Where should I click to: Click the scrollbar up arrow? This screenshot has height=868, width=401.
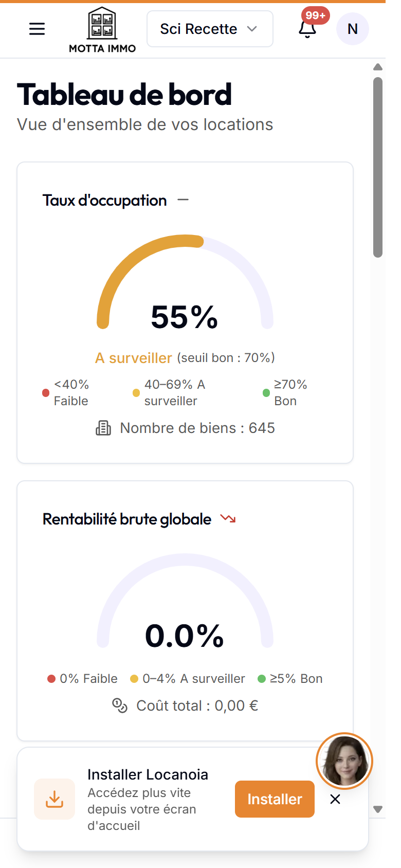coord(378,67)
